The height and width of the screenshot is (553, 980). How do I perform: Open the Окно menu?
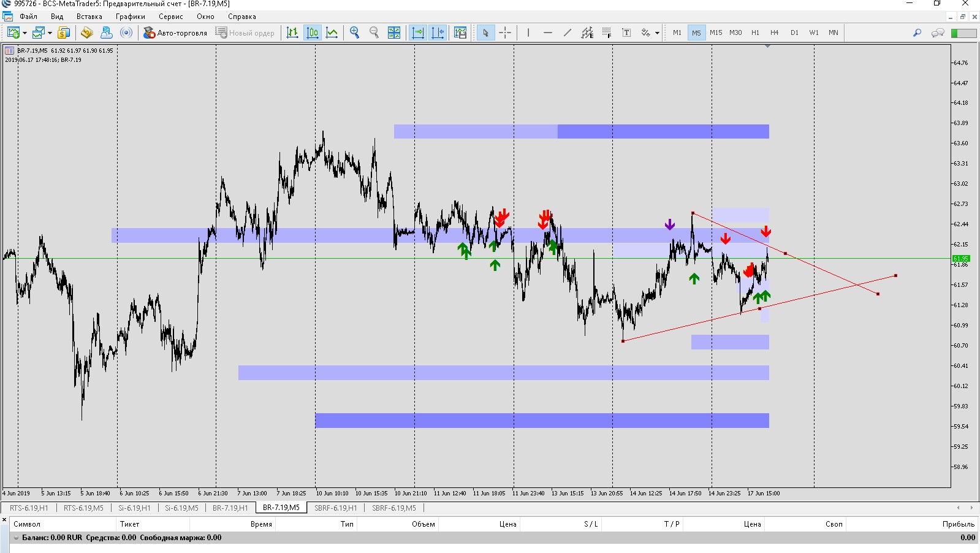tap(205, 17)
